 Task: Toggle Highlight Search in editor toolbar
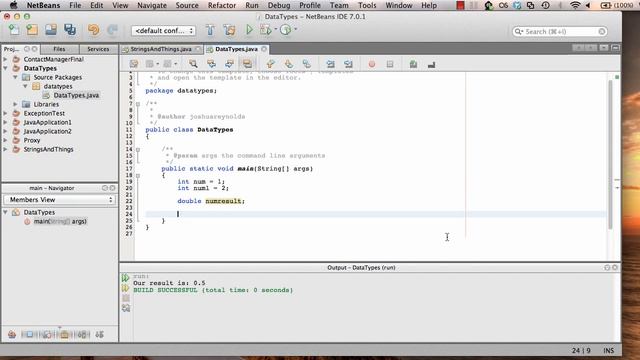[x=247, y=64]
